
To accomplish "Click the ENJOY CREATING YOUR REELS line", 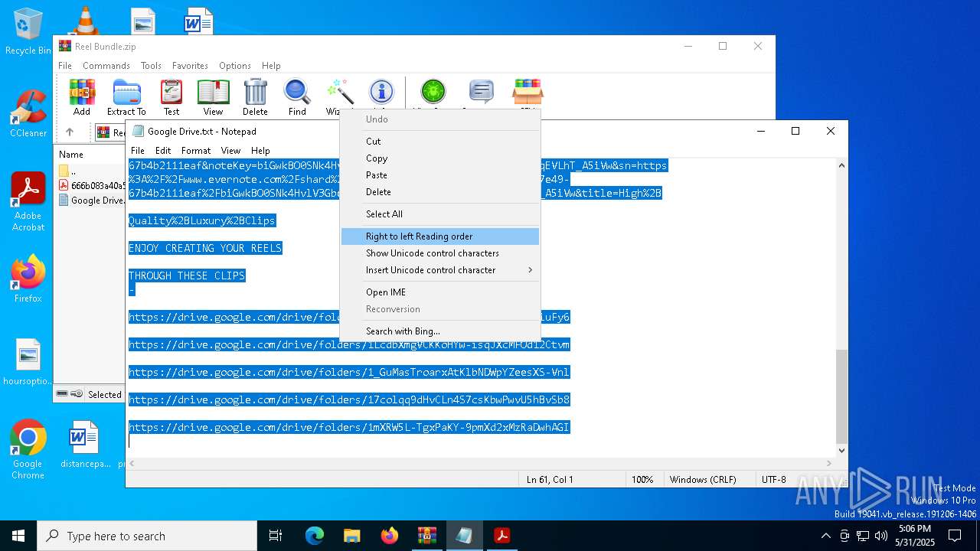I will (x=205, y=248).
